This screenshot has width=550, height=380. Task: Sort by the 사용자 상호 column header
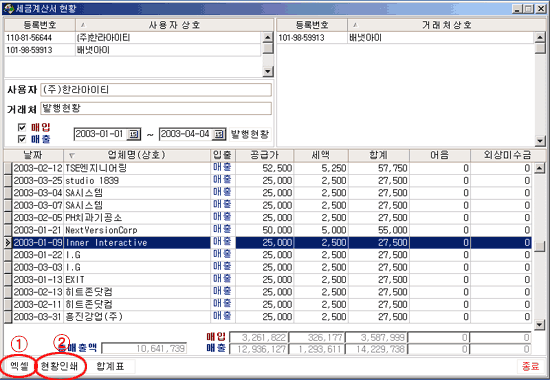click(x=174, y=25)
